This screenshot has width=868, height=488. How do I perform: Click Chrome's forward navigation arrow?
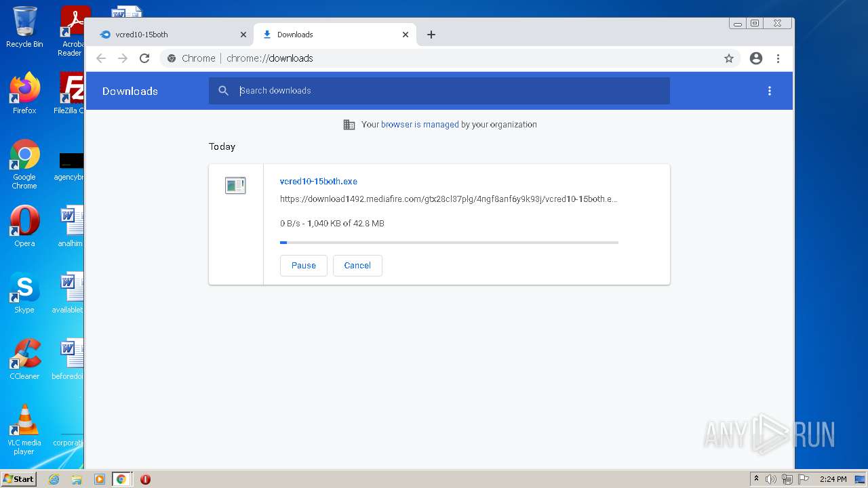123,58
